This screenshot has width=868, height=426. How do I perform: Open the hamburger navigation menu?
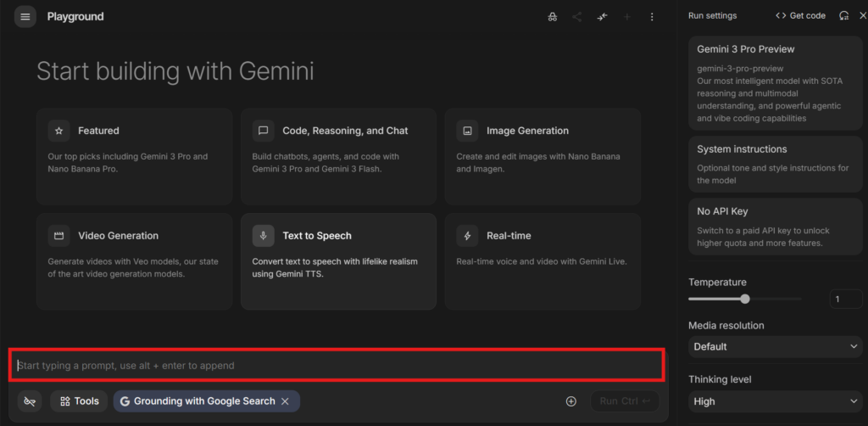point(25,17)
